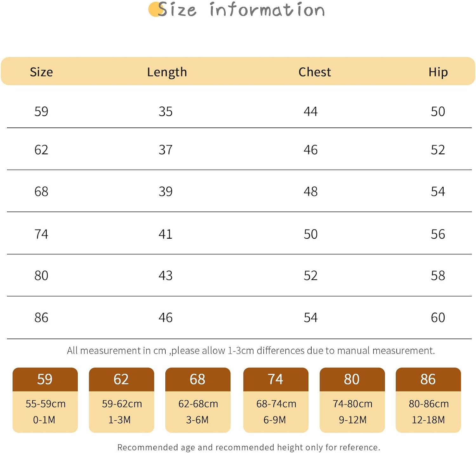The height and width of the screenshot is (453, 476).
Task: Click the "Recommended age" reference footnote
Action: (x=249, y=447)
